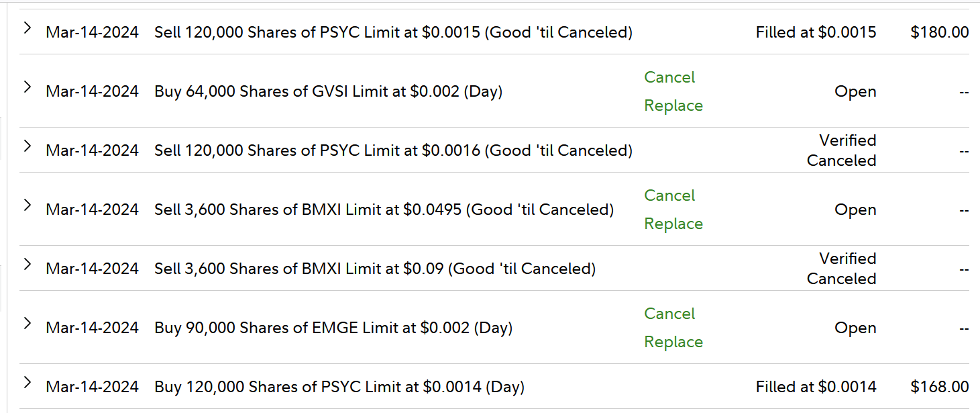Replace the GVSI buy order
The width and height of the screenshot is (980, 413).
click(x=673, y=105)
